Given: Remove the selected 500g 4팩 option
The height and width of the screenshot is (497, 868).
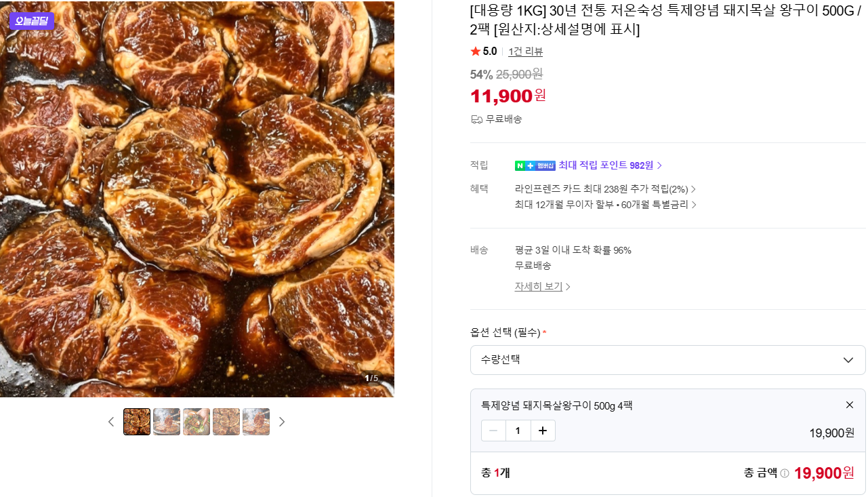Looking at the screenshot, I should [x=849, y=405].
